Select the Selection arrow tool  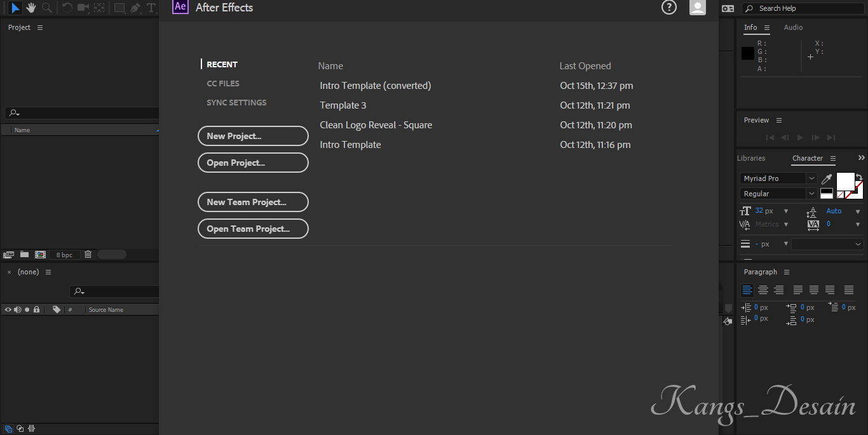point(15,8)
